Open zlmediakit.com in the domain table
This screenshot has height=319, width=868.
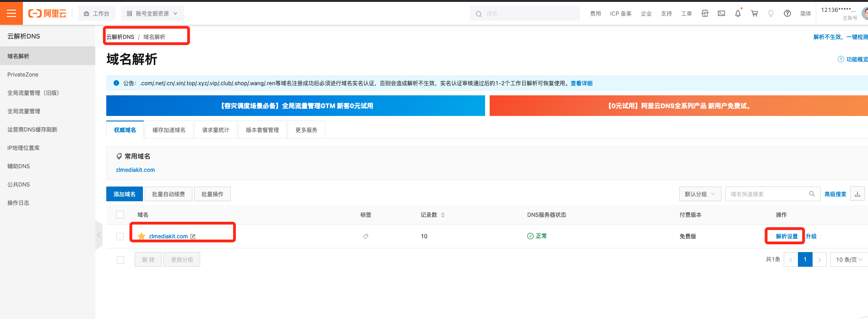pyautogui.click(x=168, y=236)
